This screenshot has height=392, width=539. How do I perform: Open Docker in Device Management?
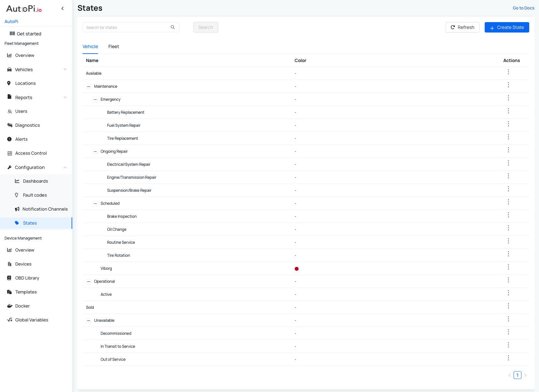pyautogui.click(x=36, y=306)
